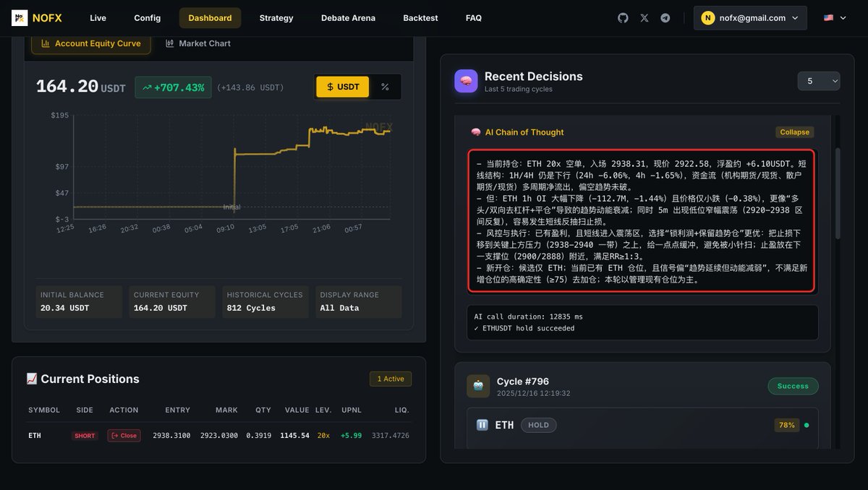
Task: Go to the Live tab
Action: (x=98, y=18)
